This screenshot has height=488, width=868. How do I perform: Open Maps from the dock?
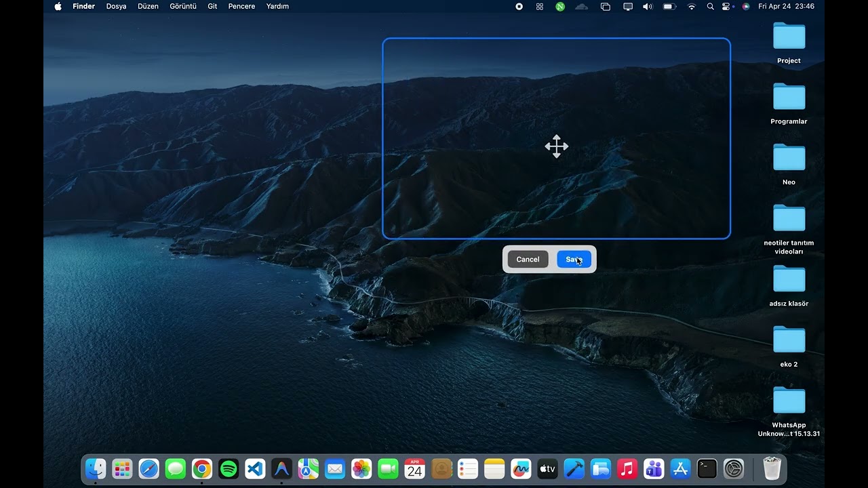[308, 468]
